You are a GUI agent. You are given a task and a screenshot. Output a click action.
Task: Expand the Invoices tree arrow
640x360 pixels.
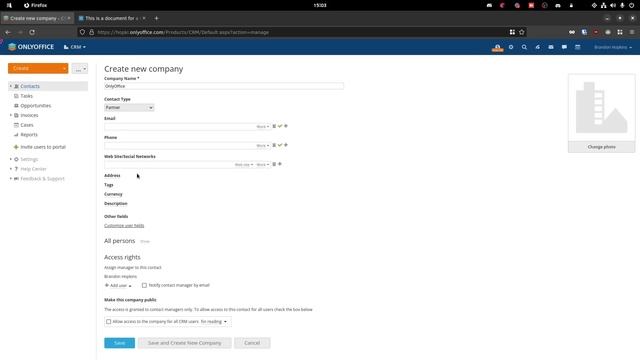pyautogui.click(x=11, y=116)
